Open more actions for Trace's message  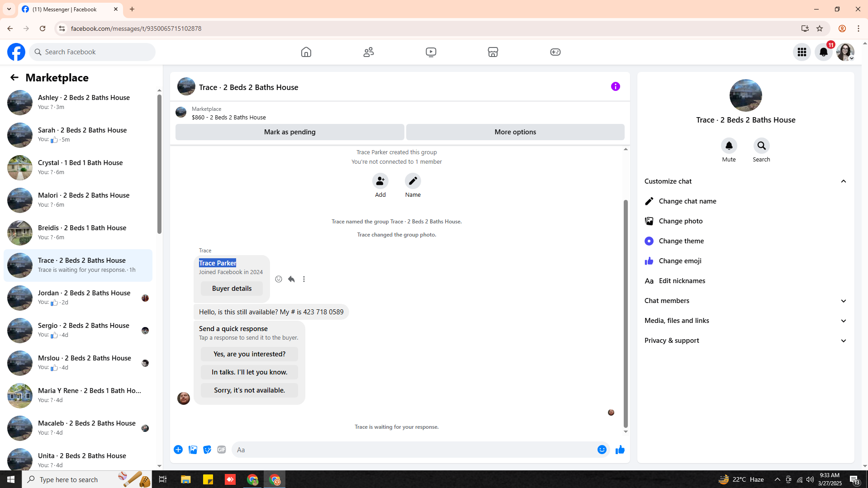coord(304,279)
